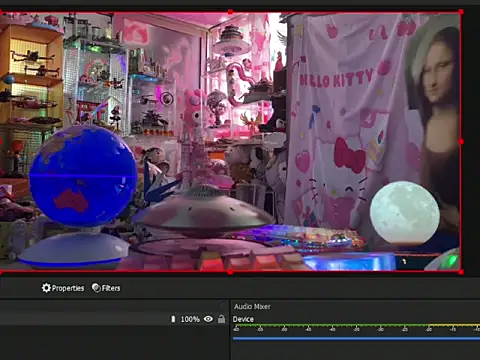Click the top-center red resize handle
The image size is (480, 360).
tap(230, 12)
